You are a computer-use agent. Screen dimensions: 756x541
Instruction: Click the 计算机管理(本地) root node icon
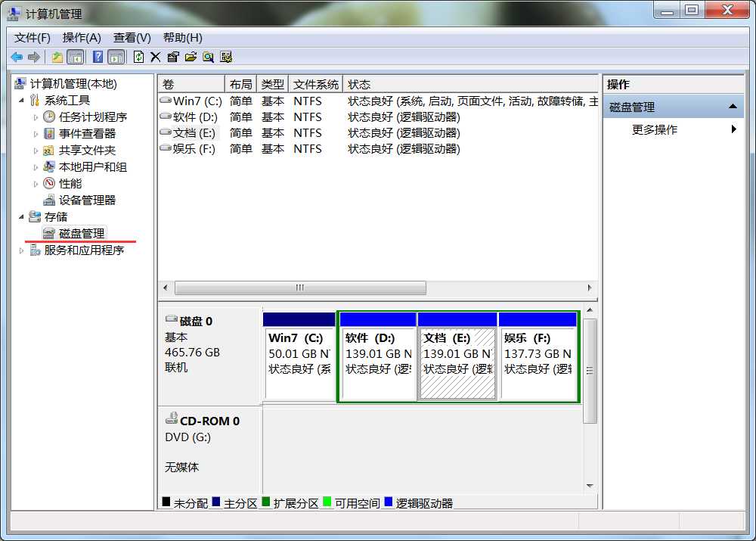[x=20, y=83]
